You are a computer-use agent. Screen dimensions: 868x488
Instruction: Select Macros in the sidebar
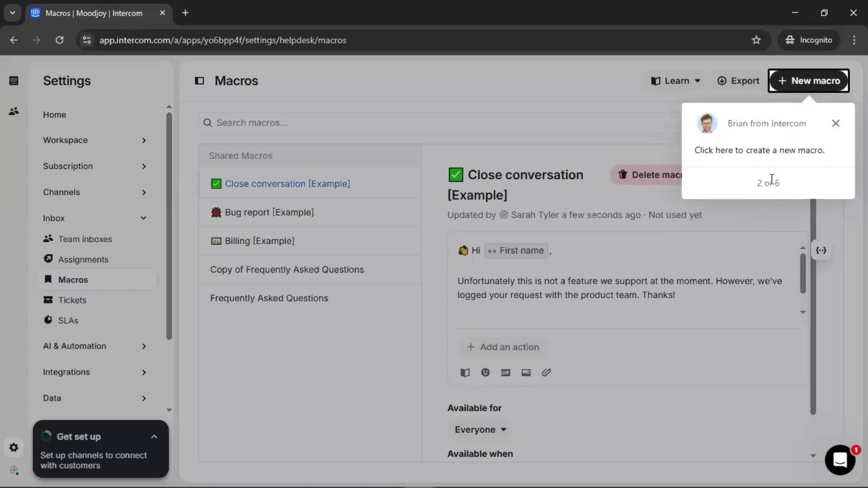(98, 280)
